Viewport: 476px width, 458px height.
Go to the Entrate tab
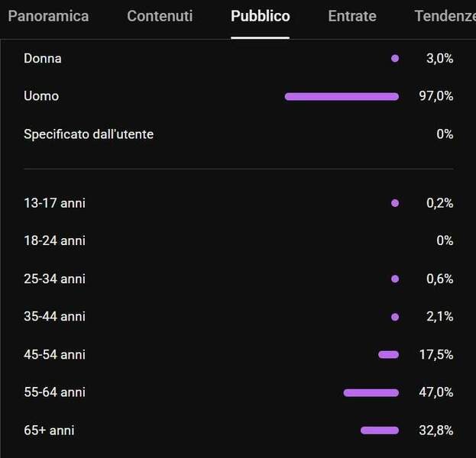tap(352, 16)
